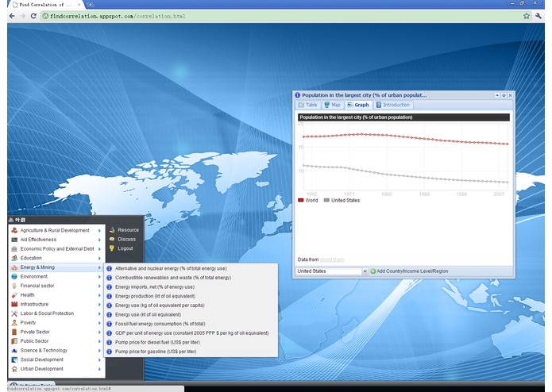Expand Agriculture & Rural Development submenu arrow

99,231
